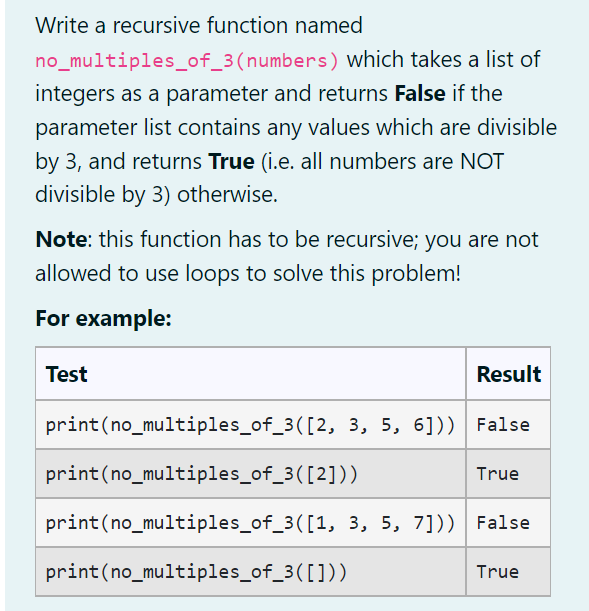
Task: Click the text 'parameter list contains any values'
Action: point(202,128)
